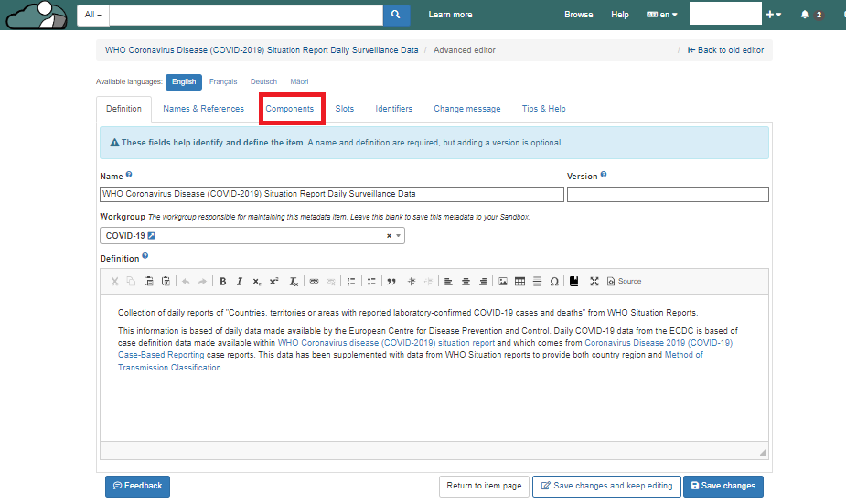Viewport: 846px width, 504px height.
Task: Open the 'All' search filter dropdown
Action: pyautogui.click(x=93, y=15)
